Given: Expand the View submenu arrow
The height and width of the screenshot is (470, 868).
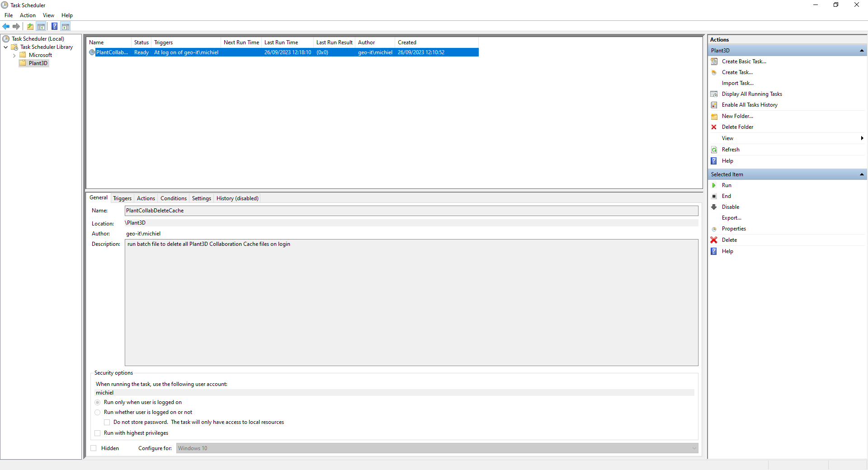Looking at the screenshot, I should [x=862, y=138].
